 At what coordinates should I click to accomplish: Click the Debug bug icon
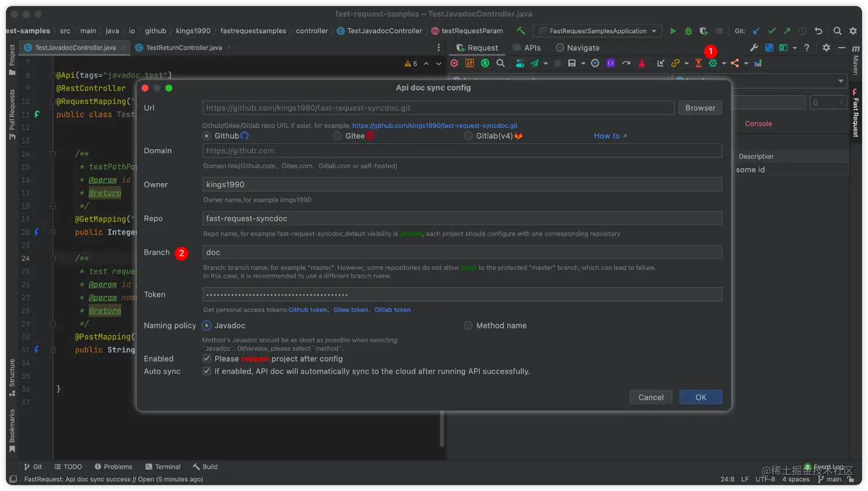(x=688, y=31)
